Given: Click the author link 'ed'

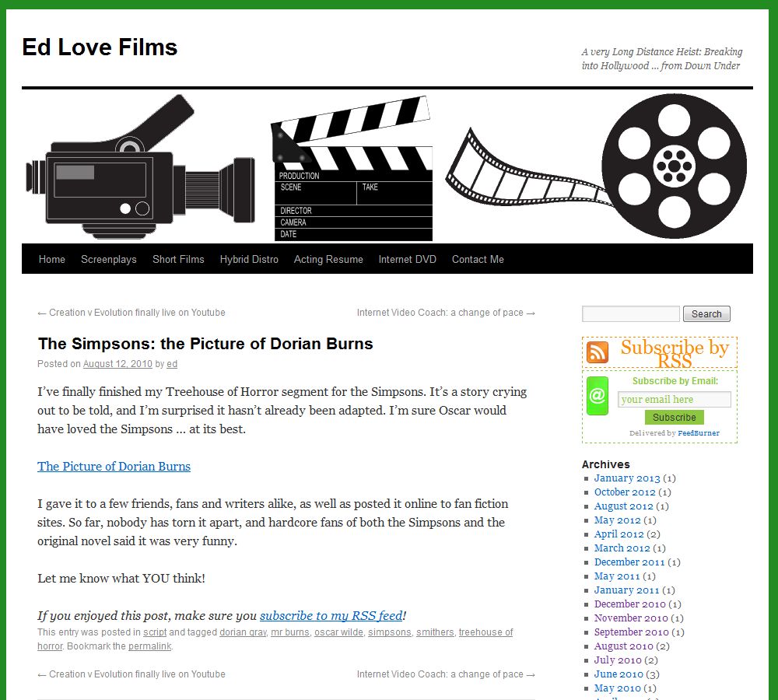Looking at the screenshot, I should point(172,364).
